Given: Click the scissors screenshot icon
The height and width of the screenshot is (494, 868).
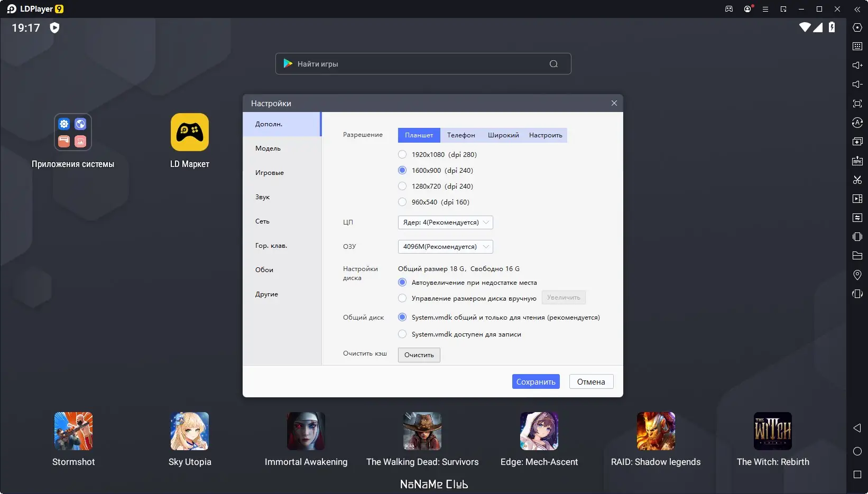Looking at the screenshot, I should coord(857,180).
